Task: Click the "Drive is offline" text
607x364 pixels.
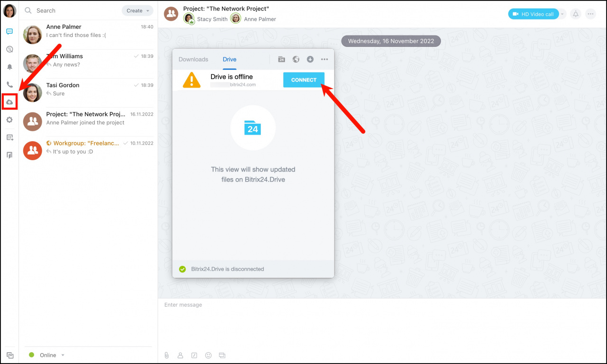Action: pyautogui.click(x=231, y=77)
